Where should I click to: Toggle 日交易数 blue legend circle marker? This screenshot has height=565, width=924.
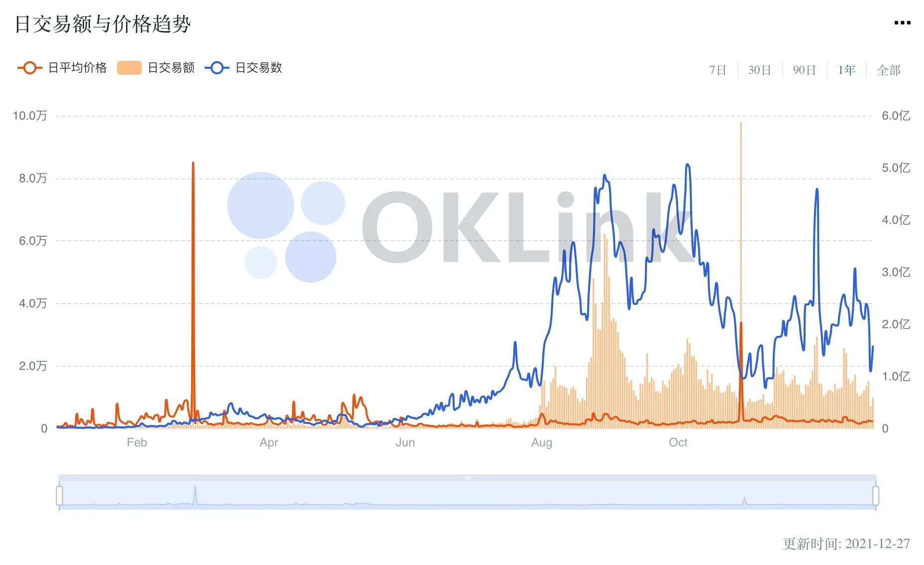tap(217, 68)
